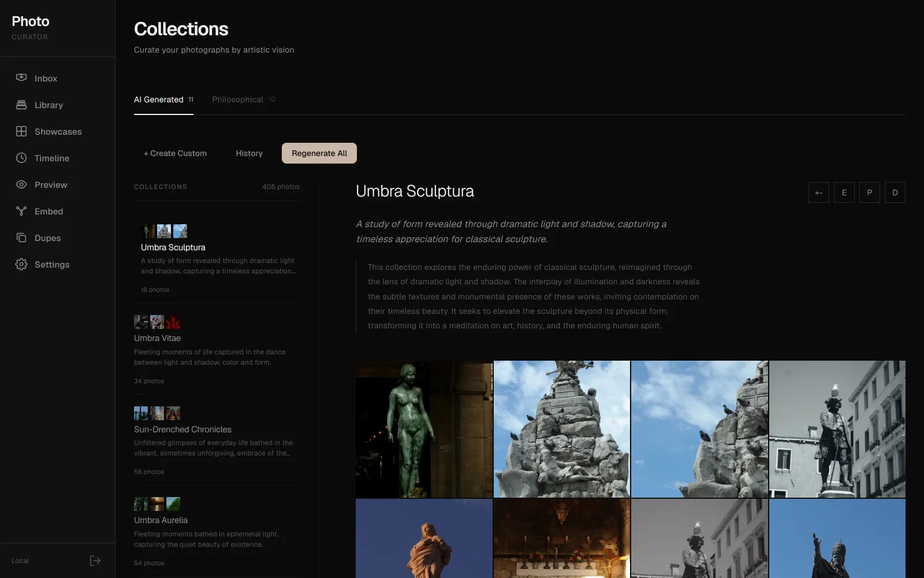This screenshot has height=578, width=924.
Task: Open collection History
Action: click(249, 153)
